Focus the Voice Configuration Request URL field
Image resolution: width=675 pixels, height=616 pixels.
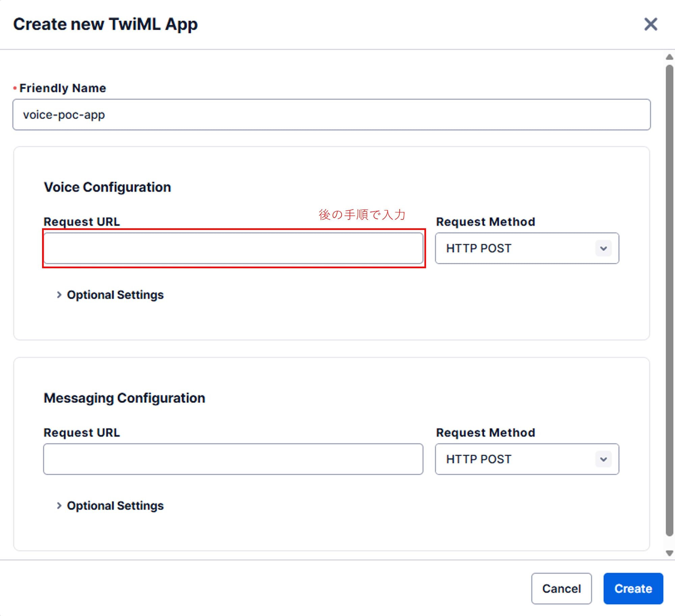click(x=233, y=248)
